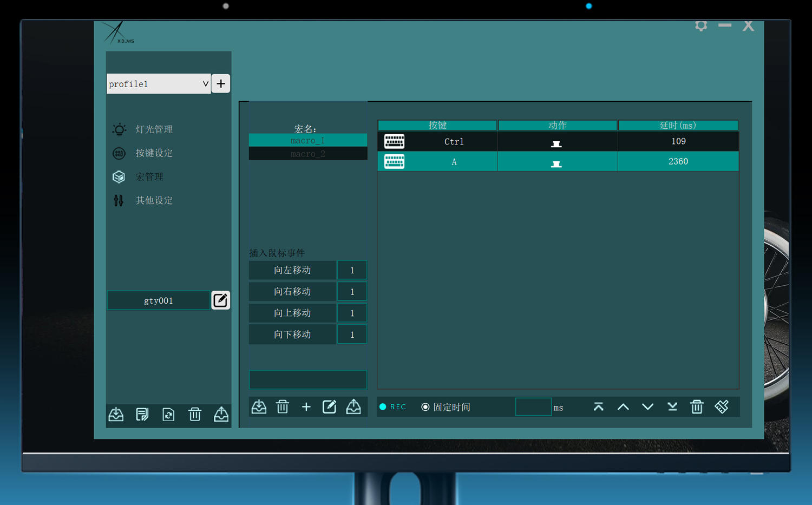
Task: Click action icon in A row
Action: 556,164
